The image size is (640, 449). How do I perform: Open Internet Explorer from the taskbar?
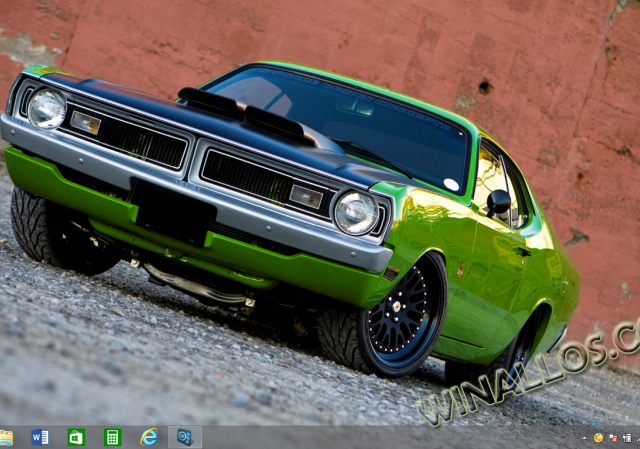pos(149,437)
